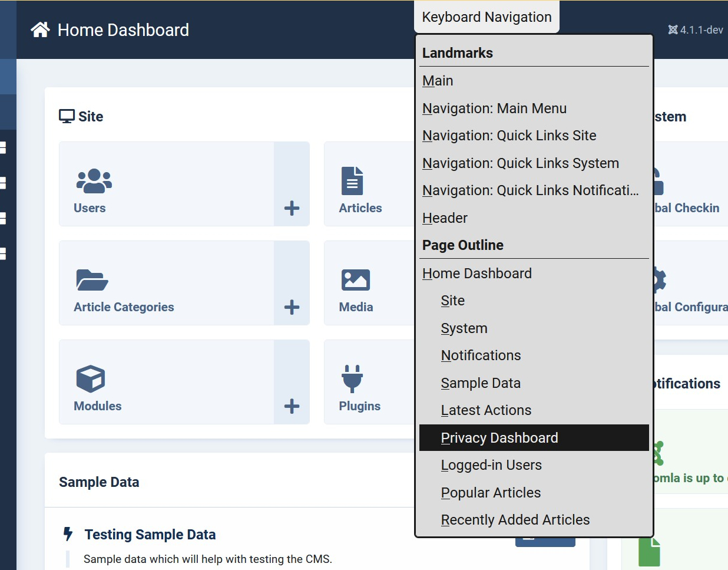728x570 pixels.
Task: Go to Header landmark entry
Action: [x=445, y=218]
